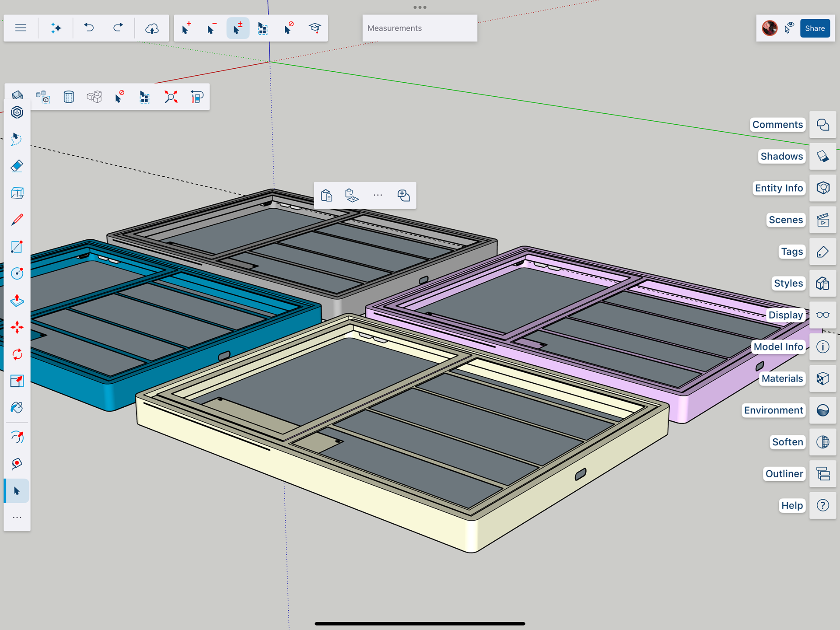Open the Help panel
Image resolution: width=840 pixels, height=630 pixels.
pos(822,505)
